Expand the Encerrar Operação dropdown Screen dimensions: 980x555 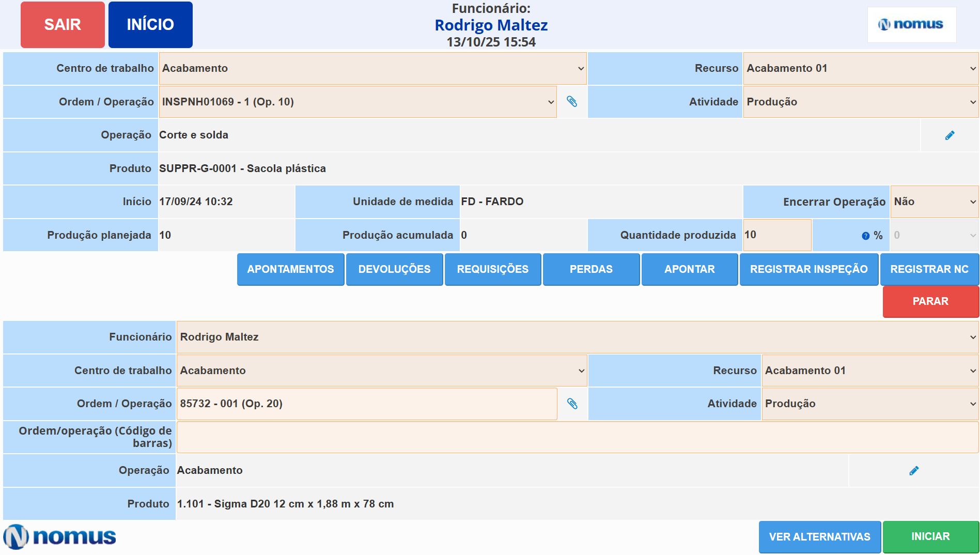tap(934, 202)
